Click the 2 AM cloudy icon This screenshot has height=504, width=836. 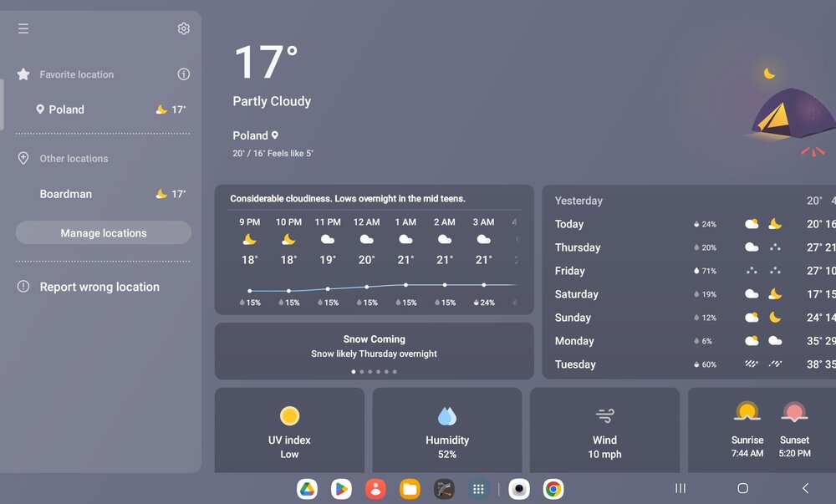445,240
